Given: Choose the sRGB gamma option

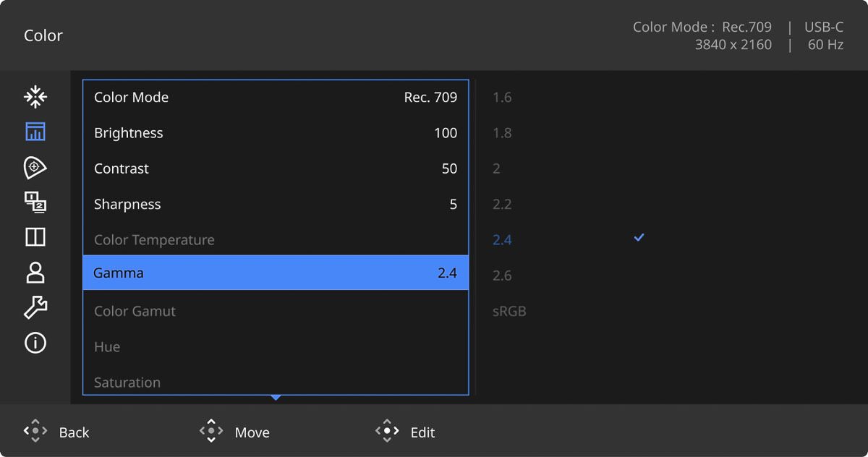Looking at the screenshot, I should 509,312.
